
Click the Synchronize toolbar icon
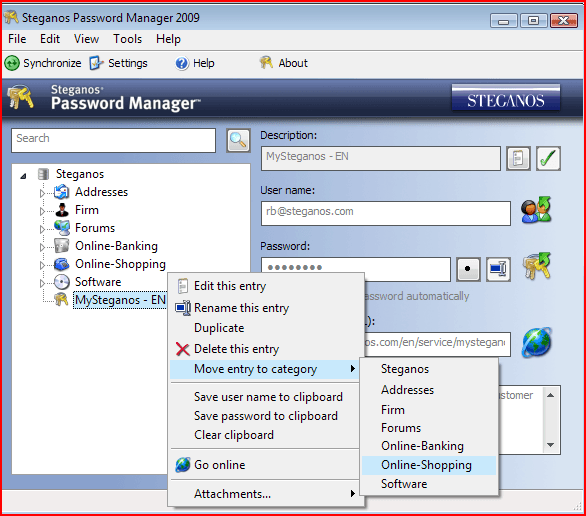[x=12, y=63]
